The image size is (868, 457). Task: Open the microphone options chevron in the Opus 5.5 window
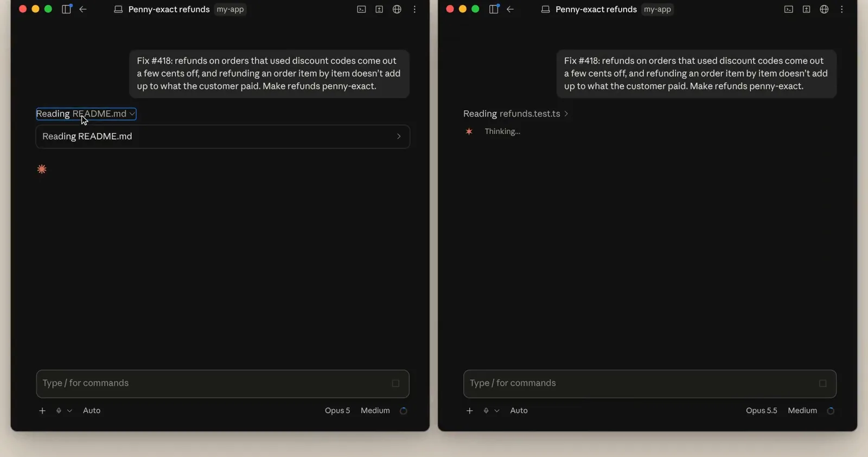(x=497, y=411)
